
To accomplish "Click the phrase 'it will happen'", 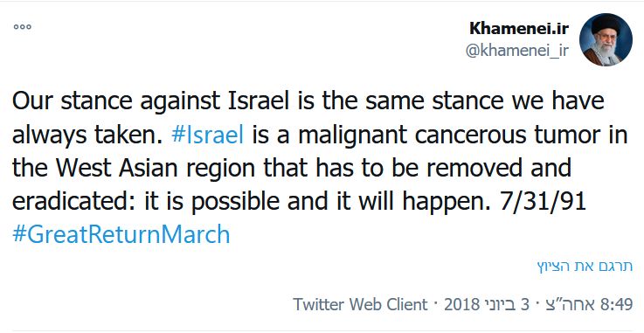I will tap(411, 201).
